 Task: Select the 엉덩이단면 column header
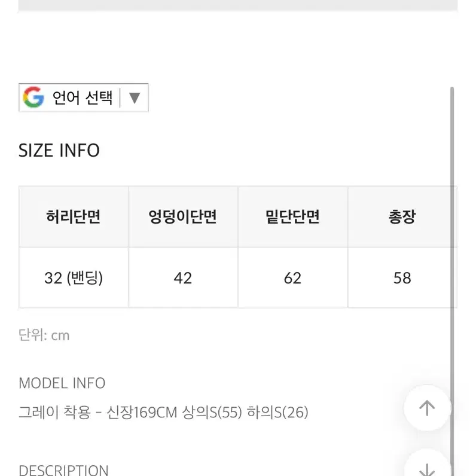pos(183,216)
